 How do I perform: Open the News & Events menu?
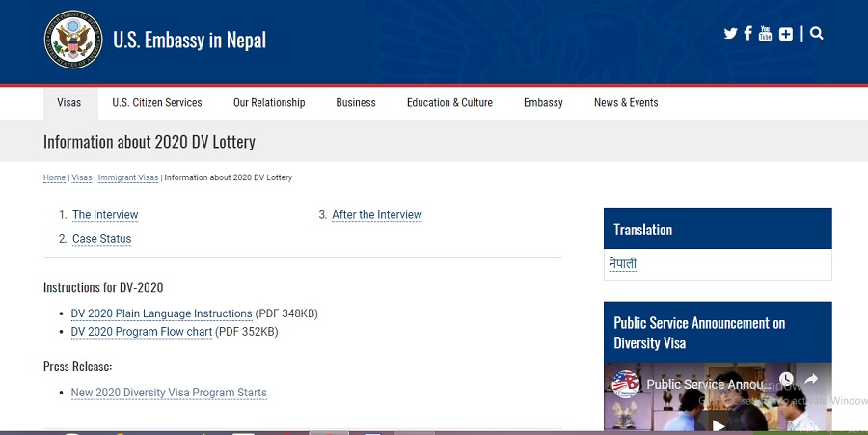pos(626,103)
